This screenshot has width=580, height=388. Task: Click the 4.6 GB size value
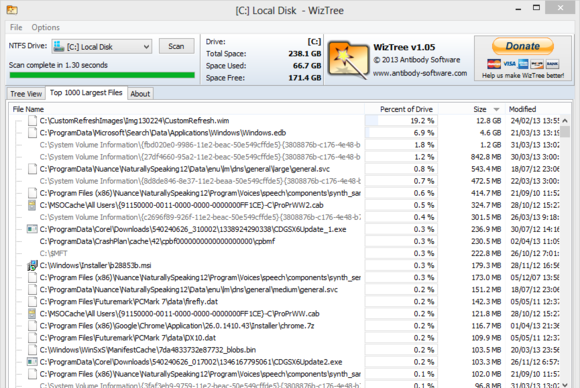490,133
